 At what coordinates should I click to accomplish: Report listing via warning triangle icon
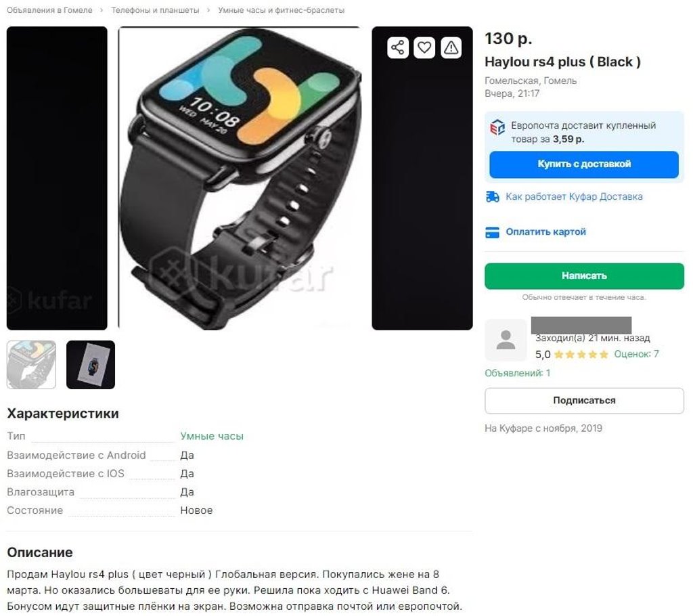pyautogui.click(x=451, y=47)
